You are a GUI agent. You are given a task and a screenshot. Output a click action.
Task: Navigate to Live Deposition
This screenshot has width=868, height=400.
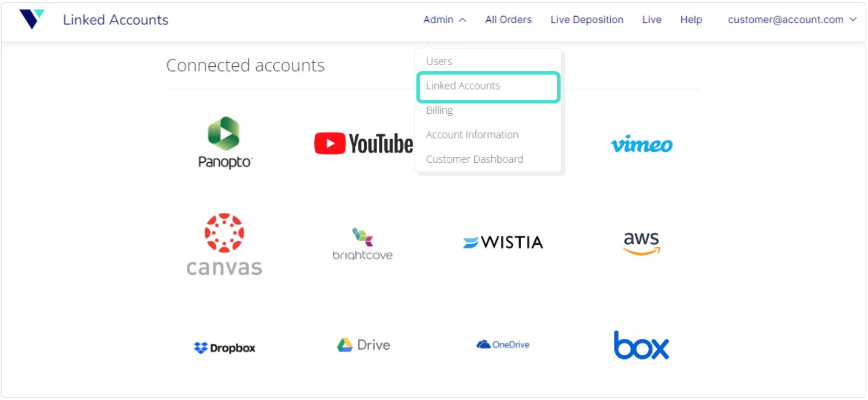(x=587, y=19)
